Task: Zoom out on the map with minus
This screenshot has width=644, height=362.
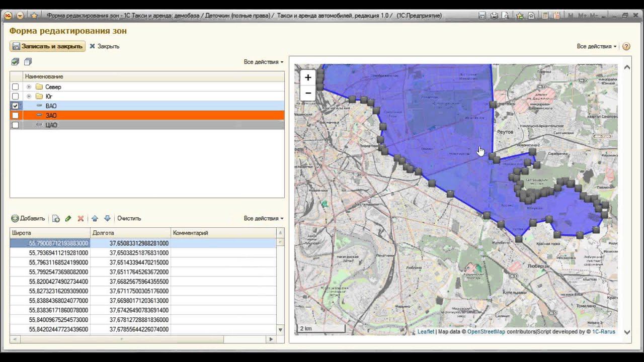Action: (x=308, y=93)
